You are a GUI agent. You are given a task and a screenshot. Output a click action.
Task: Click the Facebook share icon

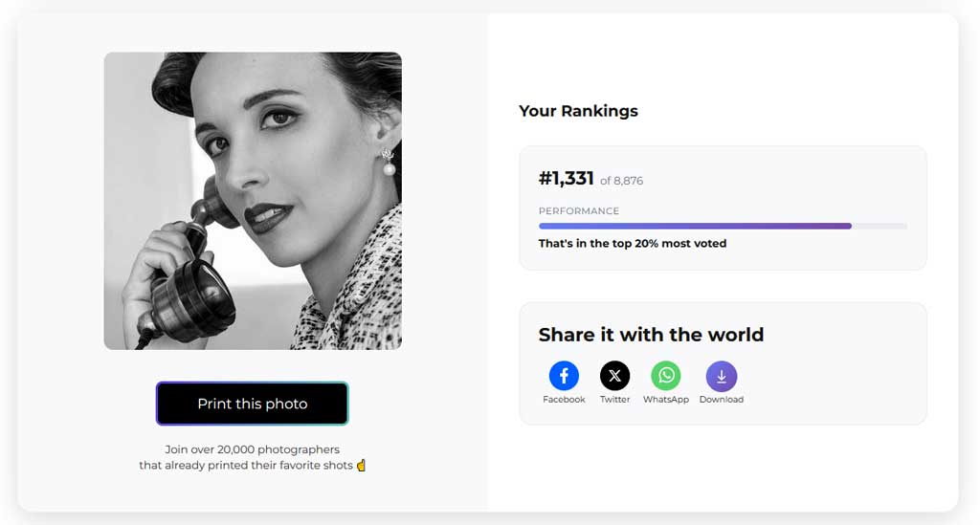pos(564,376)
